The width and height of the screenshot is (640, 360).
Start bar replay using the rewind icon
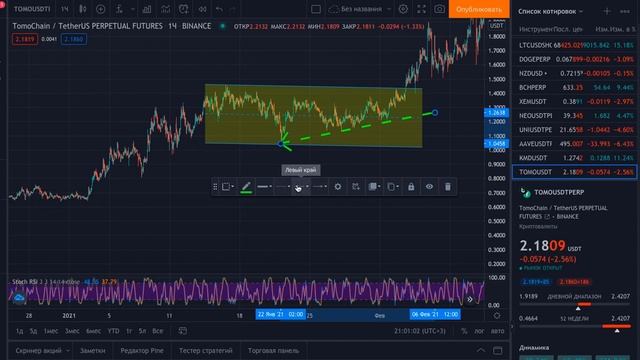pos(202,9)
